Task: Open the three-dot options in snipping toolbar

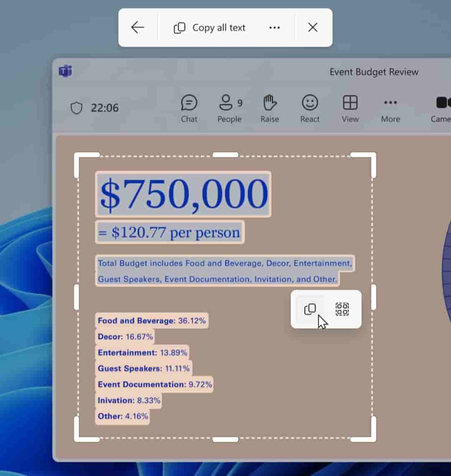Action: pos(274,28)
